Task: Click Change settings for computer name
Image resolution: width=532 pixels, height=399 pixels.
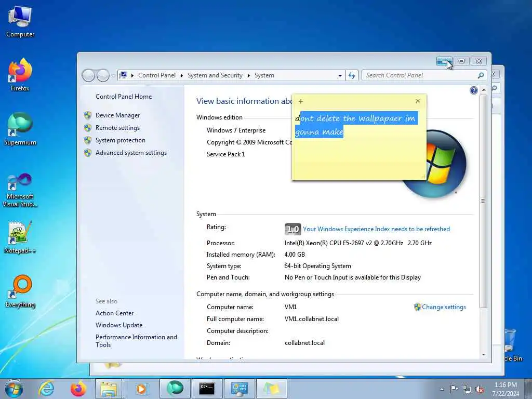Action: (x=444, y=307)
